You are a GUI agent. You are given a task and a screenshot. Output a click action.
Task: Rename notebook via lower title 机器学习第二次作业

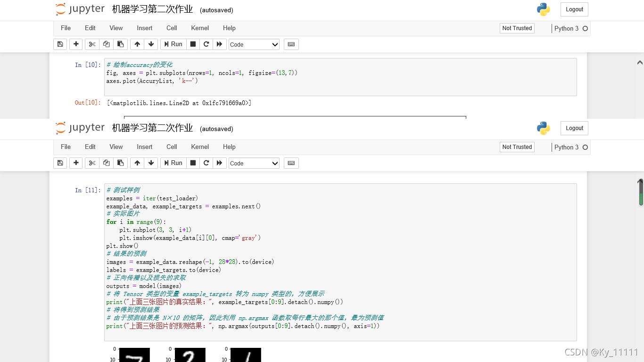coord(152,128)
